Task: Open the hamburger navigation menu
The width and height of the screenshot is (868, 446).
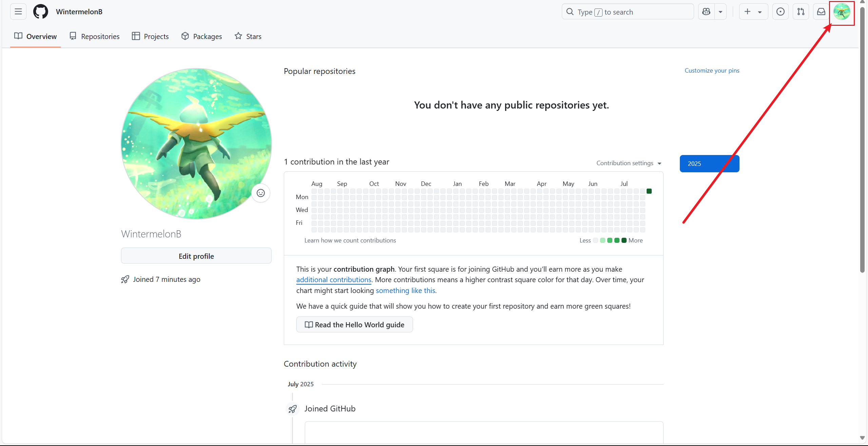Action: pyautogui.click(x=18, y=12)
